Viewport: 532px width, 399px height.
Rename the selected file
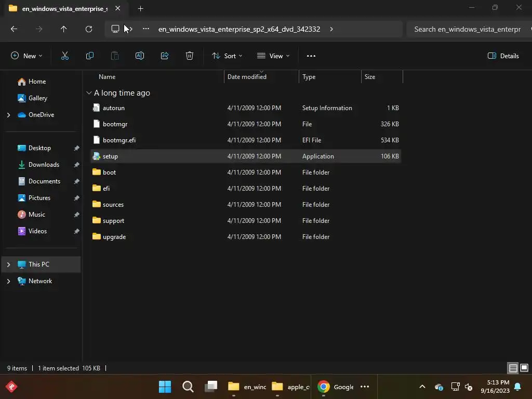[140, 56]
